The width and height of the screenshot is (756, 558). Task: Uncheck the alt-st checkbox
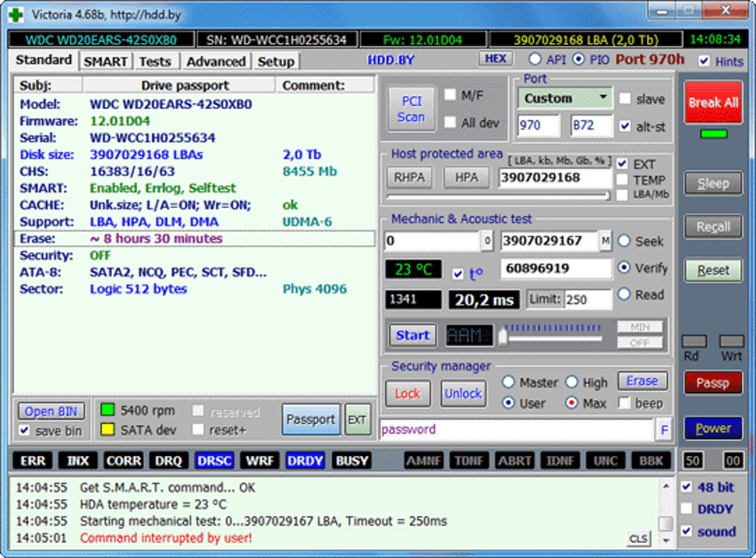(625, 126)
